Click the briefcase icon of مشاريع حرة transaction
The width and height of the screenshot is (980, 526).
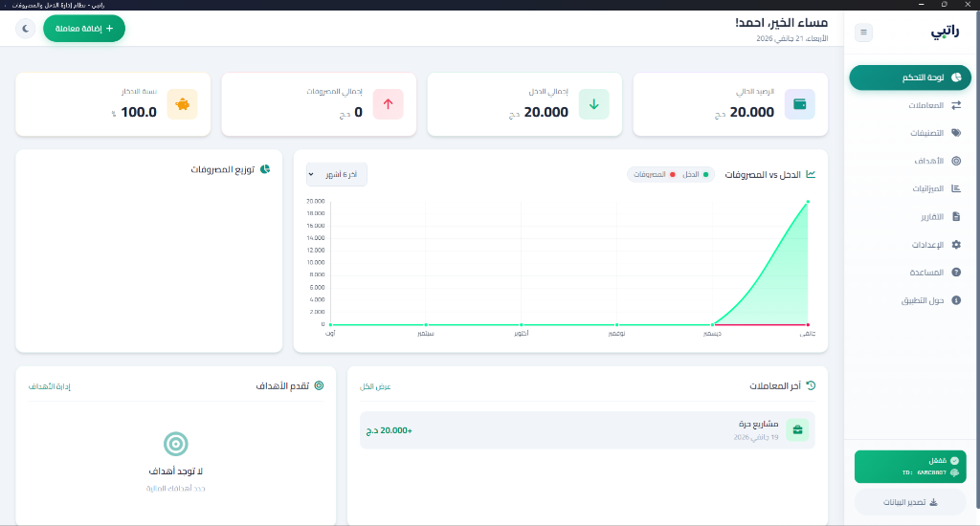797,429
